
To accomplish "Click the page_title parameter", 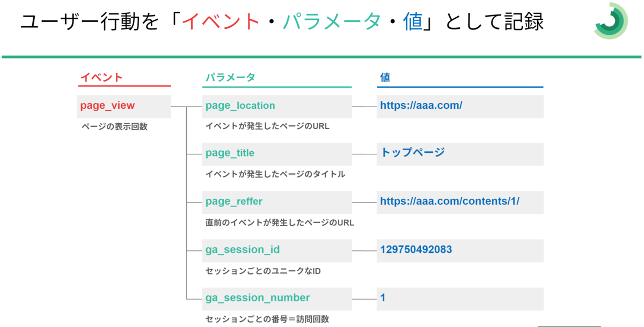I will (277, 154).
